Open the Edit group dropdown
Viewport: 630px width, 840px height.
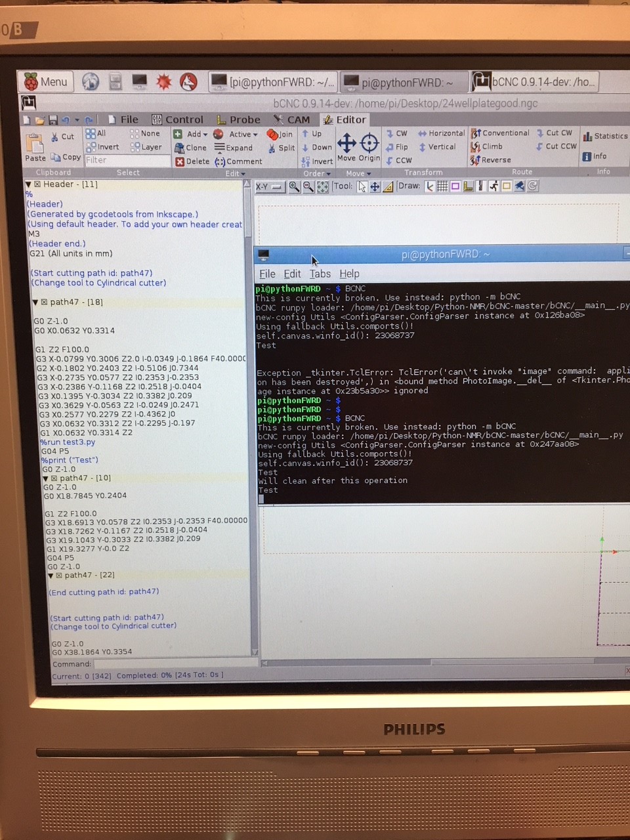click(x=235, y=173)
